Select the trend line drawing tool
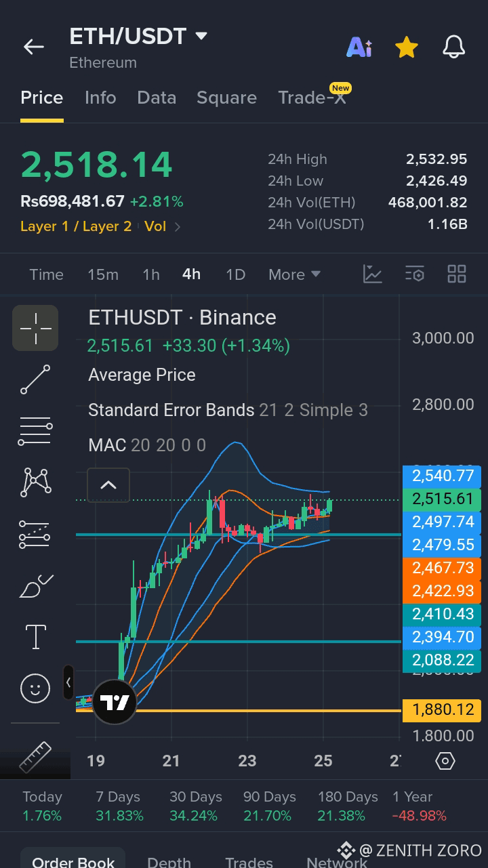The width and height of the screenshot is (488, 868). (35, 379)
